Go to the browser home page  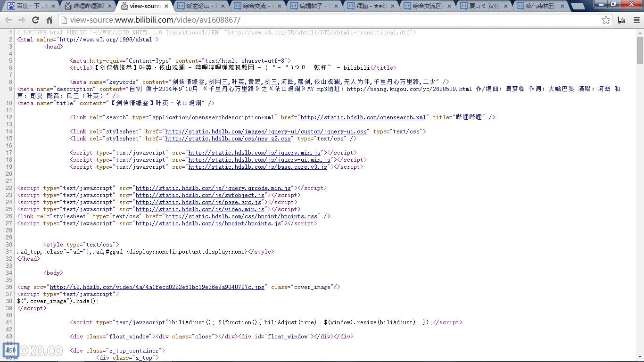pyautogui.click(x=49, y=20)
